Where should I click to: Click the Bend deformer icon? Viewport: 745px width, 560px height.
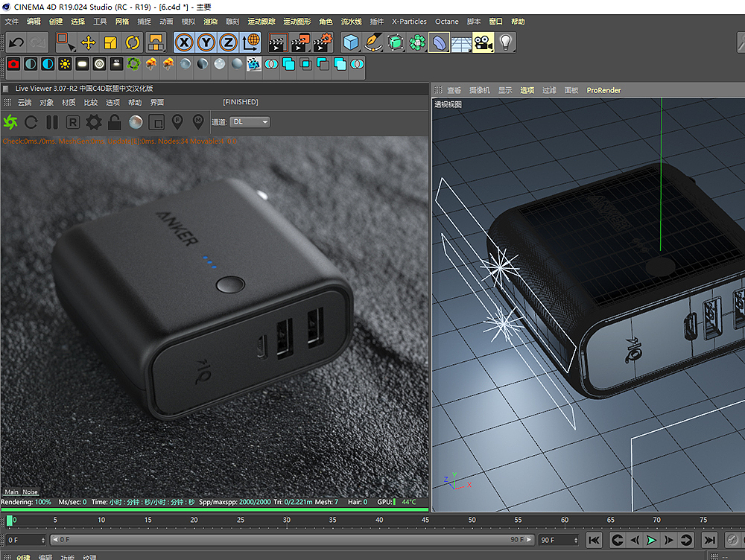click(x=439, y=42)
